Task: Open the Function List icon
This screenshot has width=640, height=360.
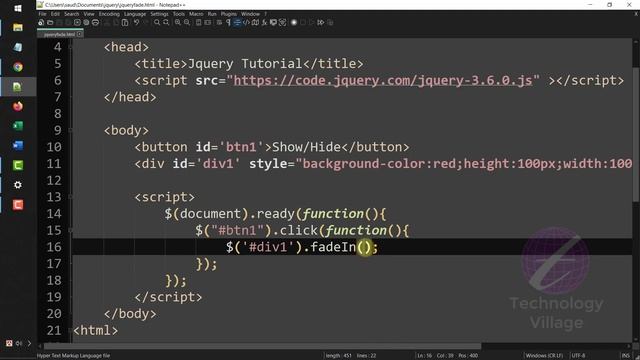Action: [x=264, y=22]
